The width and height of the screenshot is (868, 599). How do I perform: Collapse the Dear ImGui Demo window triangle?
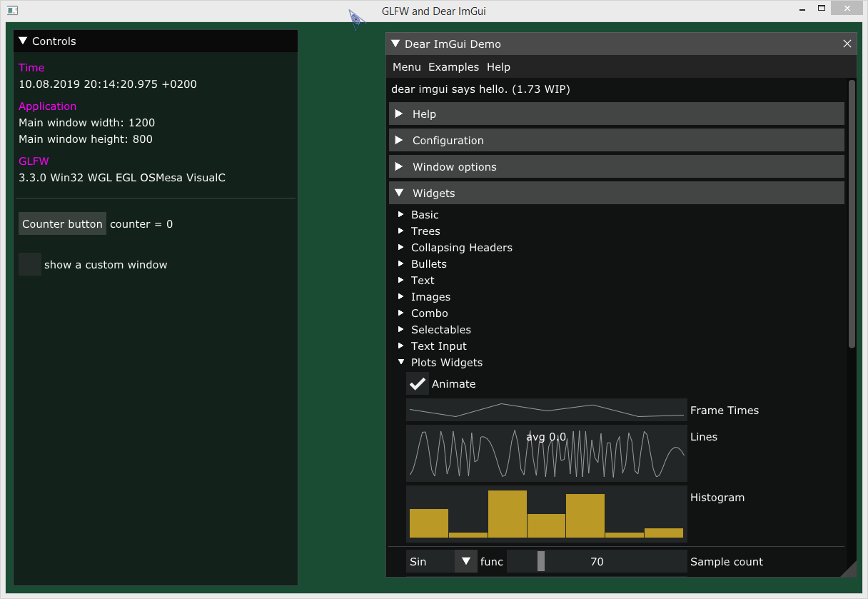click(395, 44)
